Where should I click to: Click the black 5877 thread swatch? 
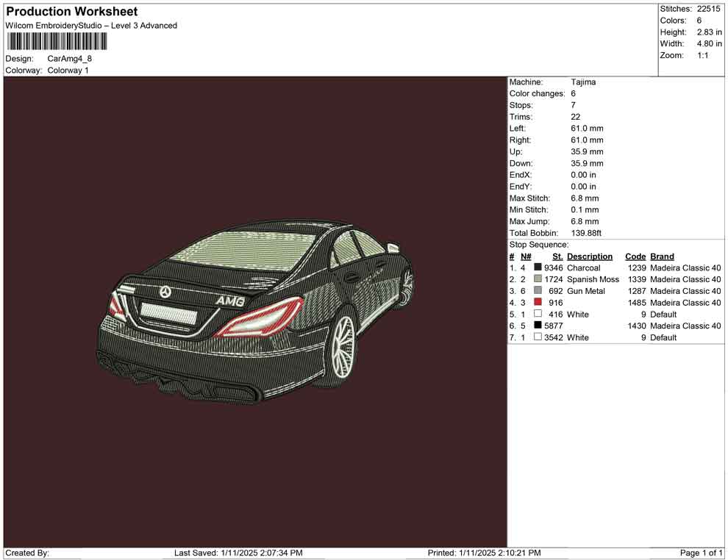tap(538, 326)
